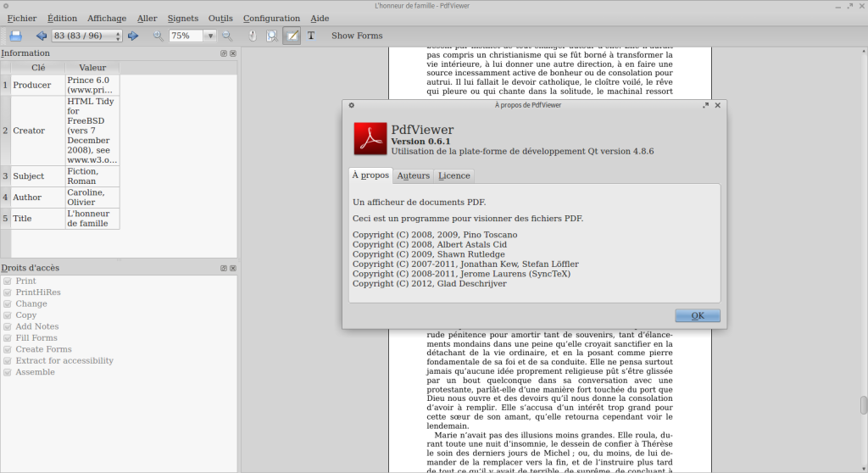
Task: Click the value cell 'Fiction, Roman'
Action: click(x=92, y=176)
